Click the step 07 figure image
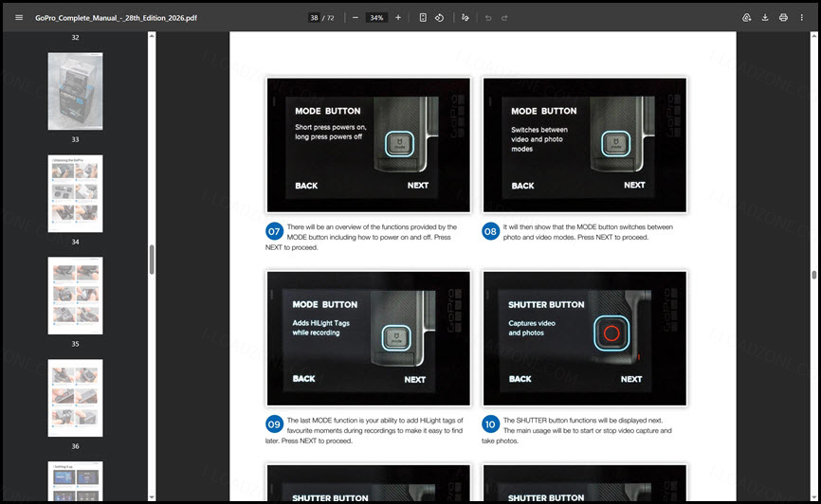The image size is (821, 504). [x=369, y=145]
